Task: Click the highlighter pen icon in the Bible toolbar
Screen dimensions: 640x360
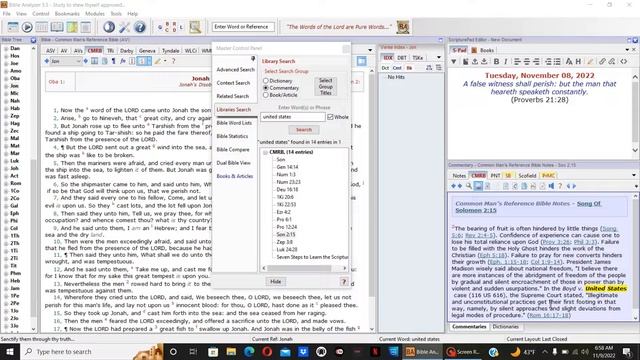Action: pos(158,61)
